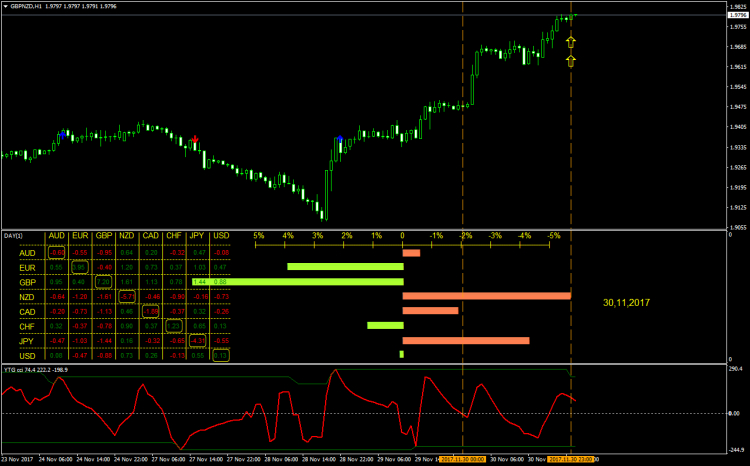
Task: Click the AUD row label
Action: tap(29, 253)
